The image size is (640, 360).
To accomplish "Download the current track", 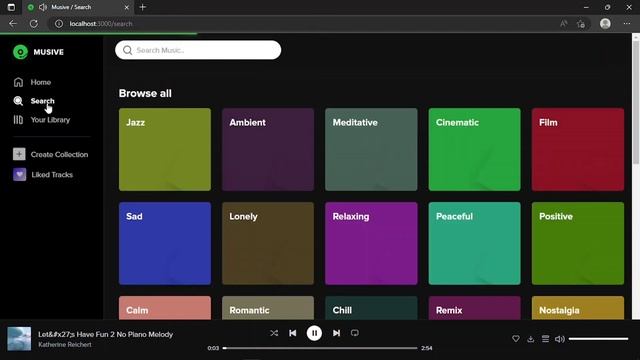I will (x=531, y=339).
